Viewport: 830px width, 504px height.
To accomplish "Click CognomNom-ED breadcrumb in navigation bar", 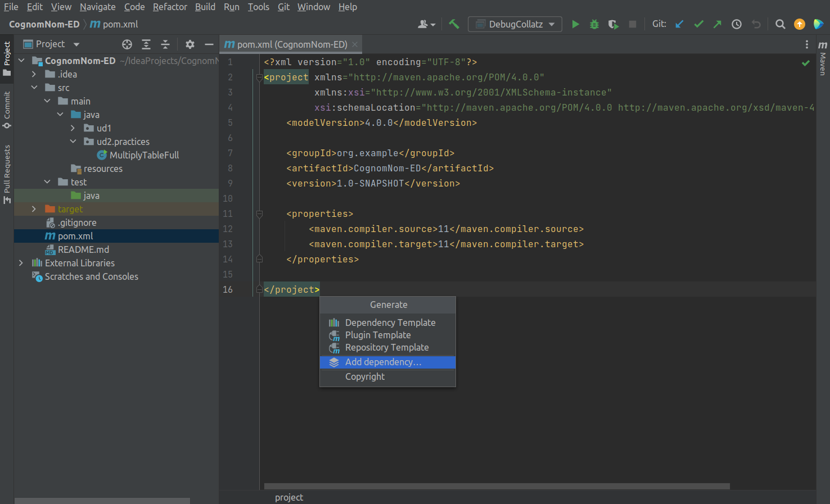I will tap(44, 24).
